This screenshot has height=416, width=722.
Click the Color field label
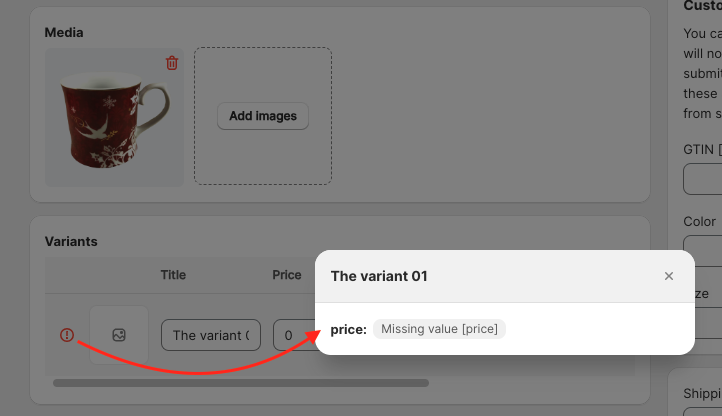[x=699, y=222]
